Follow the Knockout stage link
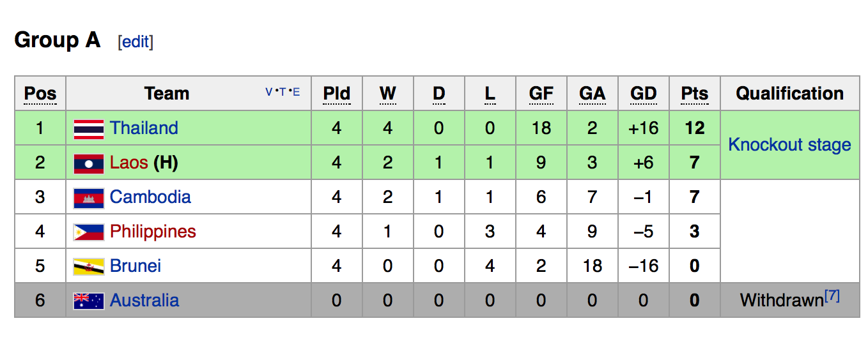This screenshot has height=337, width=868. (789, 145)
